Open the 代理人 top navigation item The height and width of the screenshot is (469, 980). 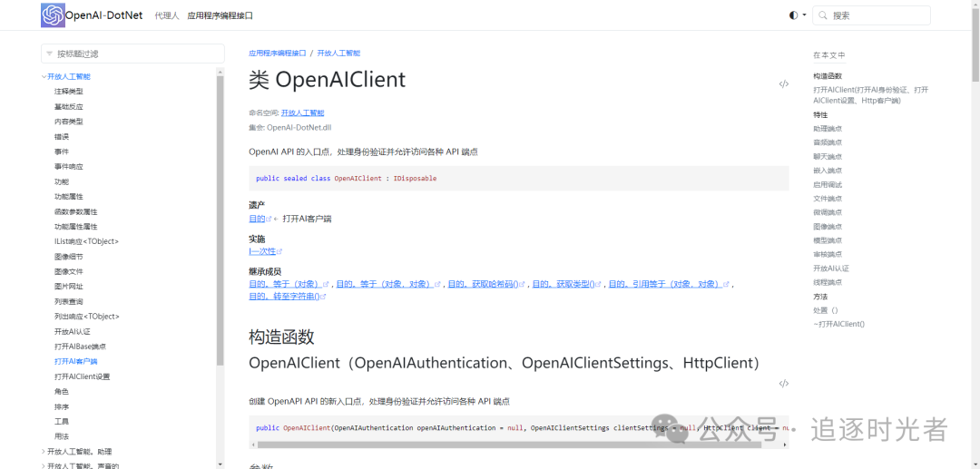(167, 15)
